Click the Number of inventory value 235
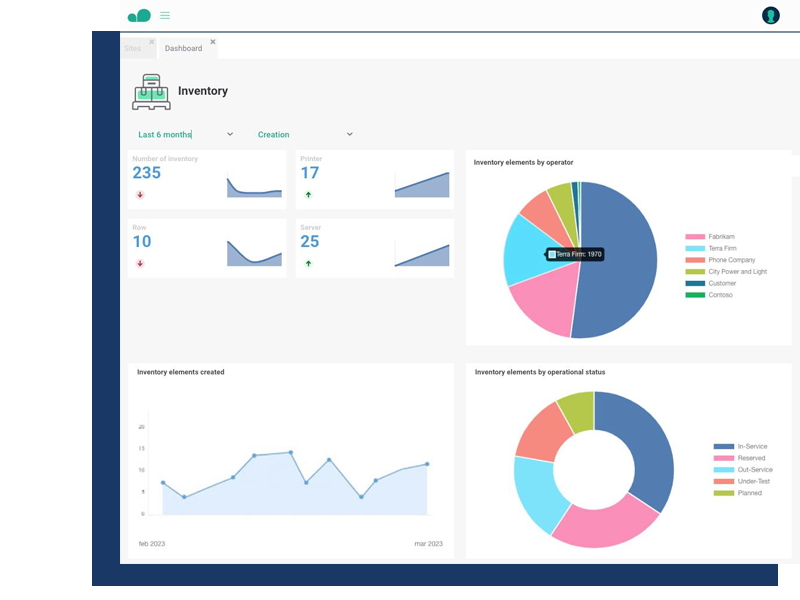The image size is (800, 600). point(147,173)
